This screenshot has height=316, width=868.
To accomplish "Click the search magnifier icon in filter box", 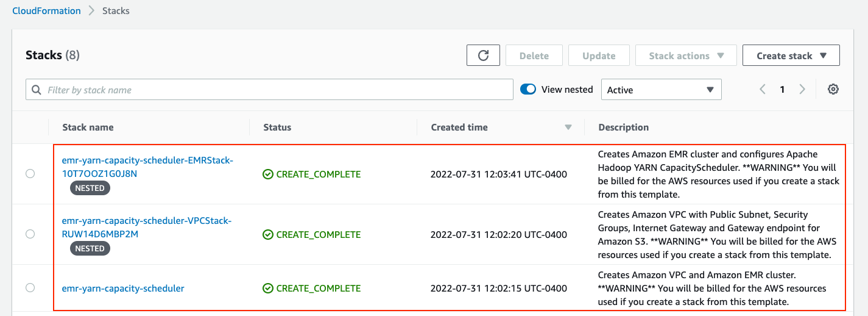I will (37, 90).
